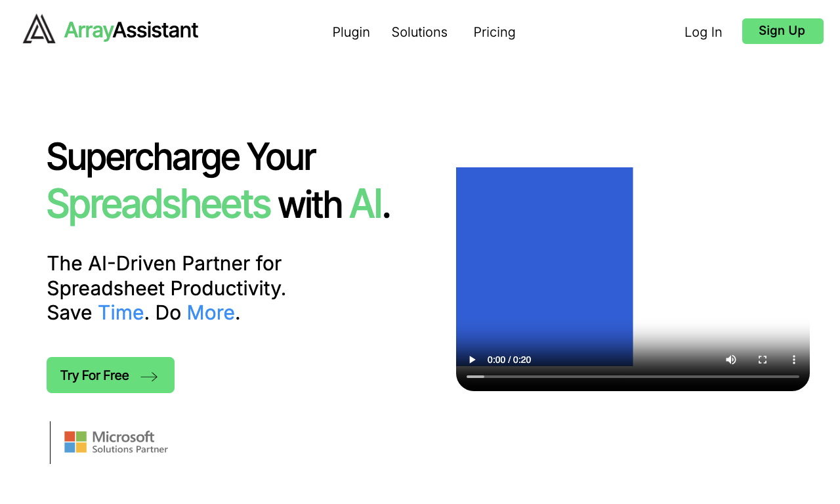Click the Log In link
Image resolution: width=840 pixels, height=504 pixels.
(703, 32)
